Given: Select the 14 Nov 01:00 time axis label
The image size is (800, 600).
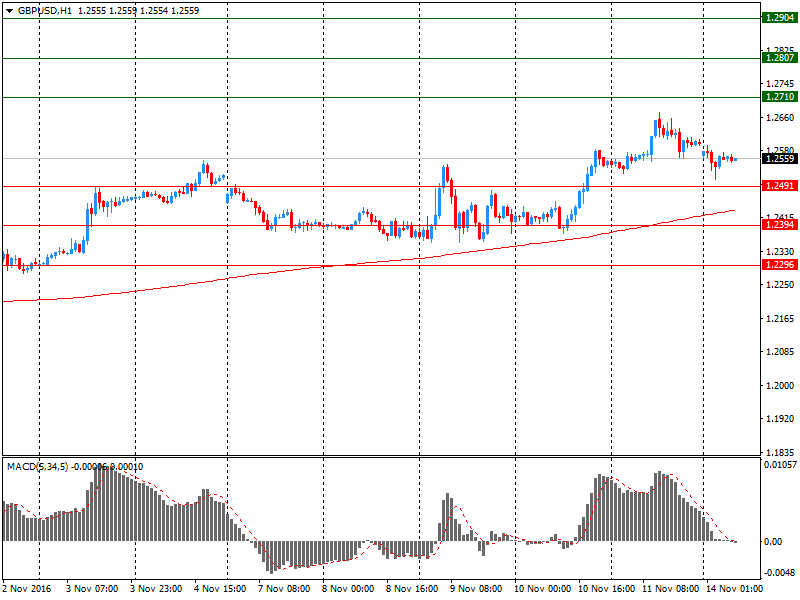Looking at the screenshot, I should tap(735, 589).
